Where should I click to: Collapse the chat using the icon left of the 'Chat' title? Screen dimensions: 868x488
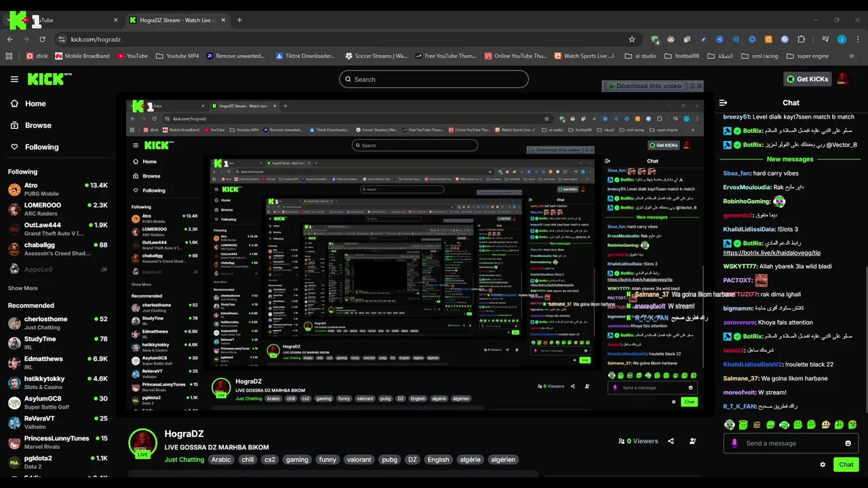[724, 103]
